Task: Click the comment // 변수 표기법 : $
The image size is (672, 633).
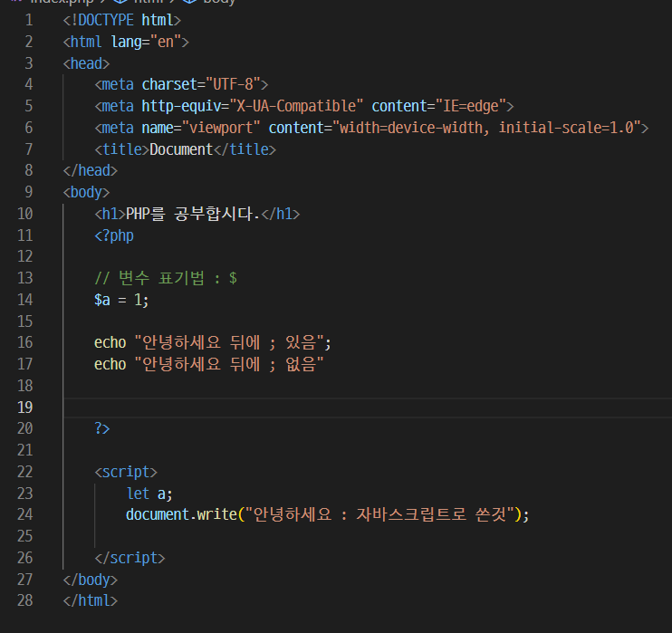Action: click(166, 278)
